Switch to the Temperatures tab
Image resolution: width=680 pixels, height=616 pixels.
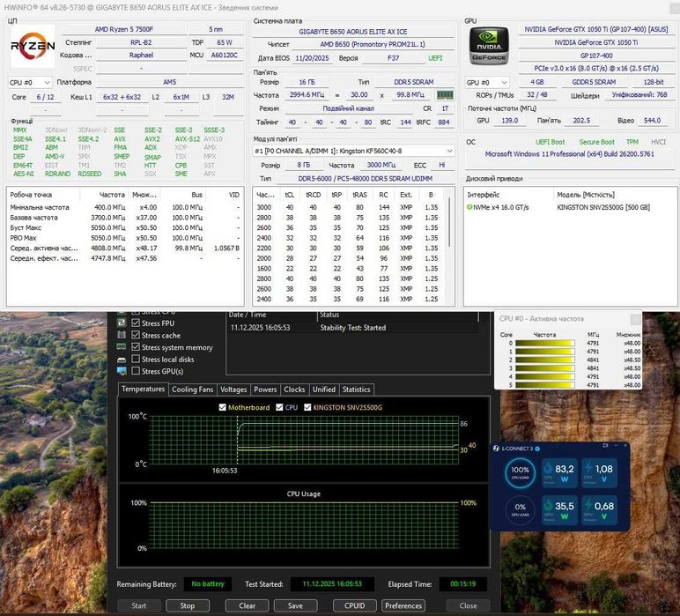pyautogui.click(x=143, y=390)
